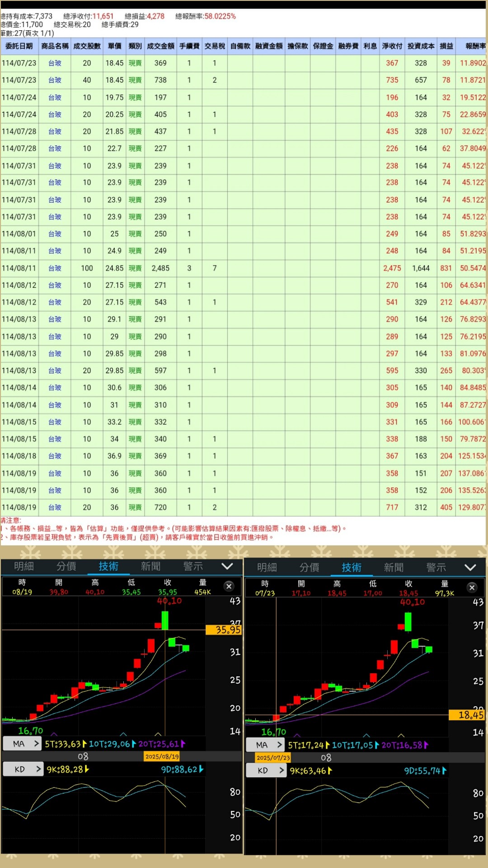Click the 委託日期 column header
The width and height of the screenshot is (488, 868).
pos(19,46)
